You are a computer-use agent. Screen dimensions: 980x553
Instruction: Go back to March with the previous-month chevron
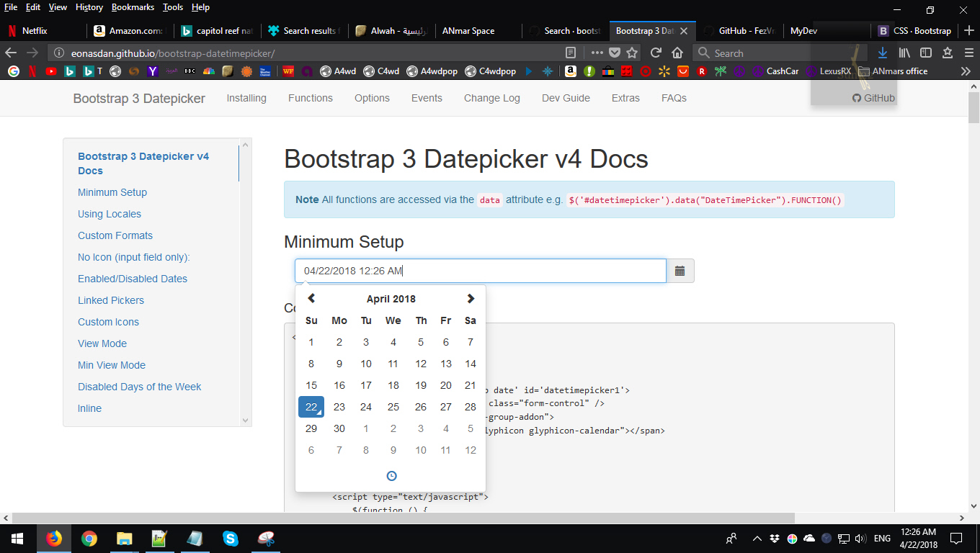[x=311, y=298]
